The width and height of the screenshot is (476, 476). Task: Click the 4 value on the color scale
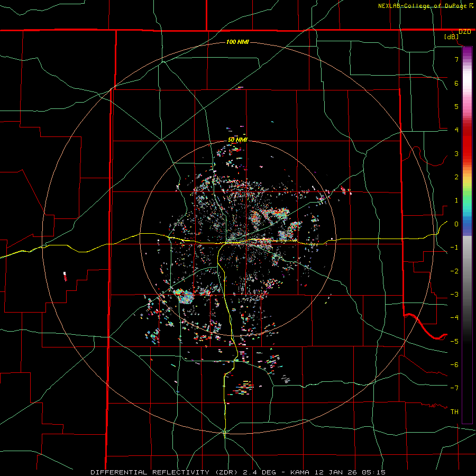[456, 130]
